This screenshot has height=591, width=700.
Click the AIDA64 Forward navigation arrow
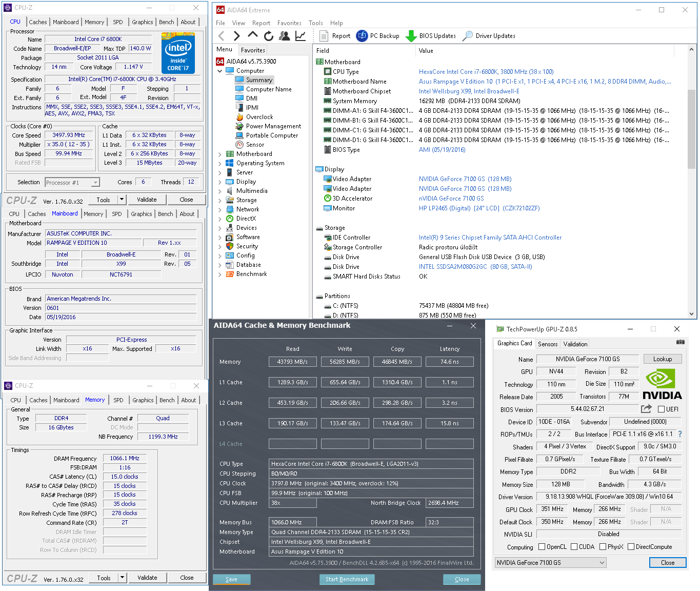[x=236, y=36]
